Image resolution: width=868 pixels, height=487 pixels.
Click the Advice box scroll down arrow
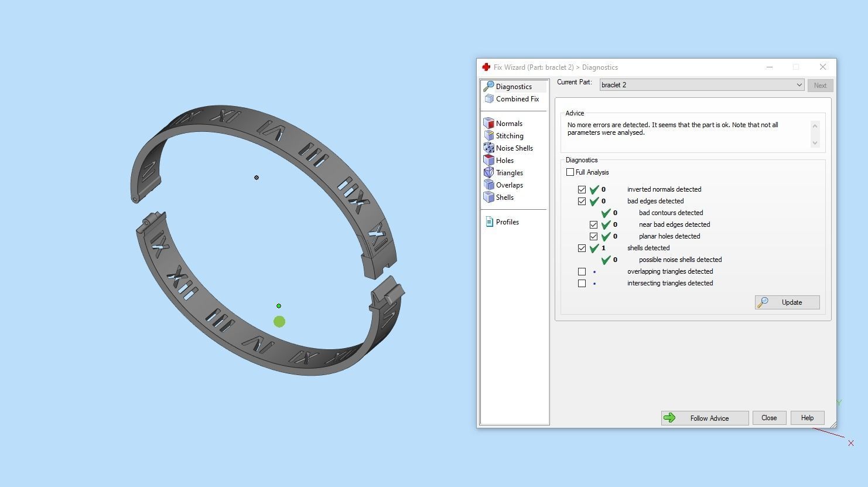[x=815, y=143]
